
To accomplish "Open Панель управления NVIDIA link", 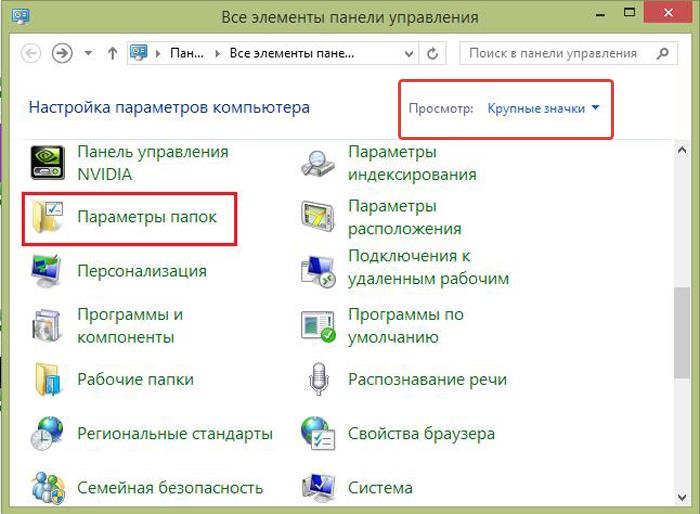I will [x=153, y=163].
